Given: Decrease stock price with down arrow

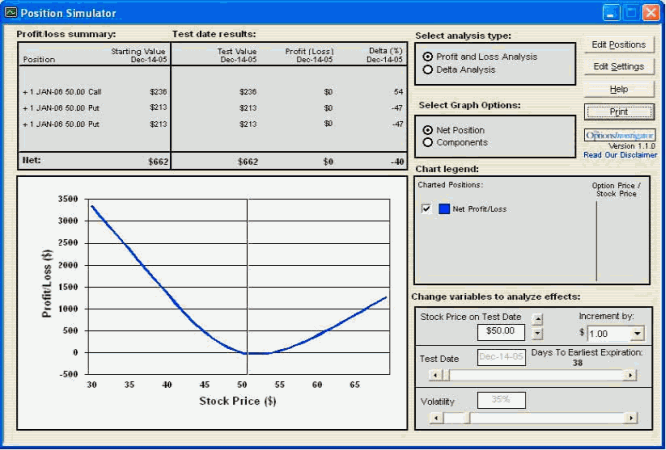Looking at the screenshot, I should pyautogui.click(x=538, y=334).
